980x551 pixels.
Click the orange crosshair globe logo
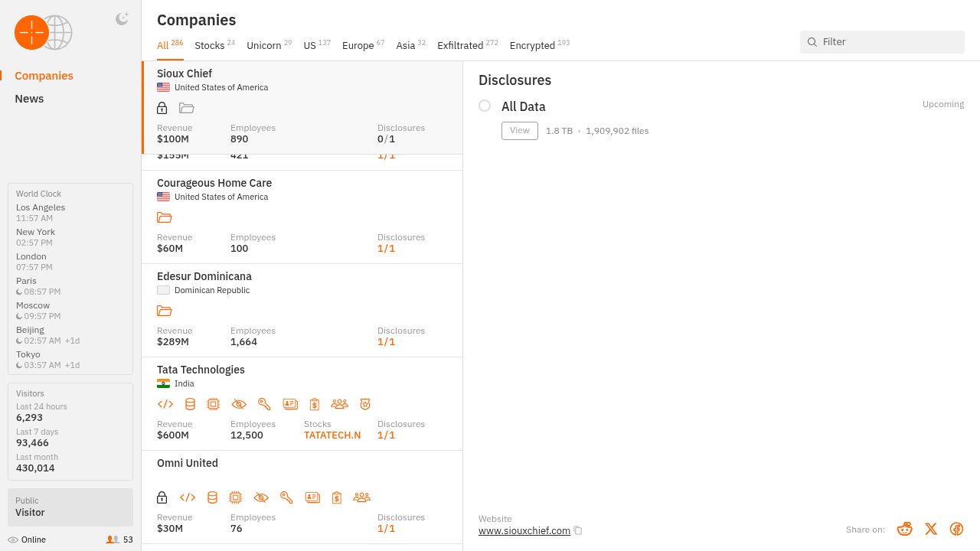pyautogui.click(x=44, y=33)
